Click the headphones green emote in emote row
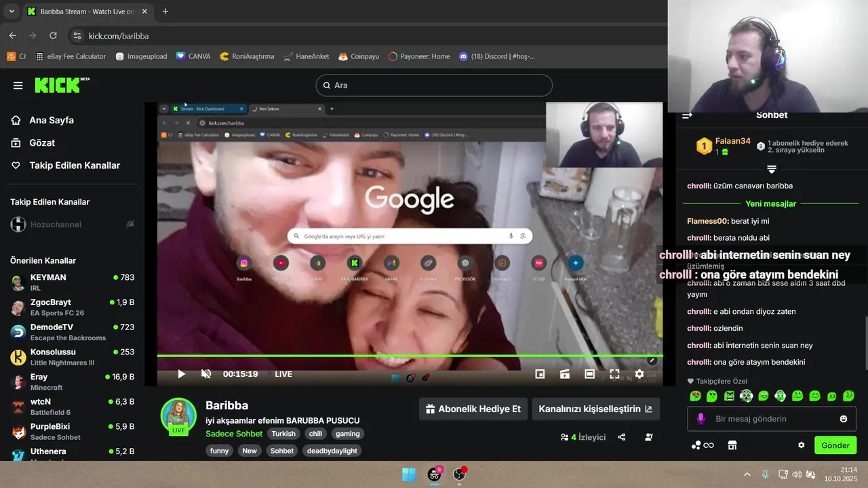 point(746,396)
